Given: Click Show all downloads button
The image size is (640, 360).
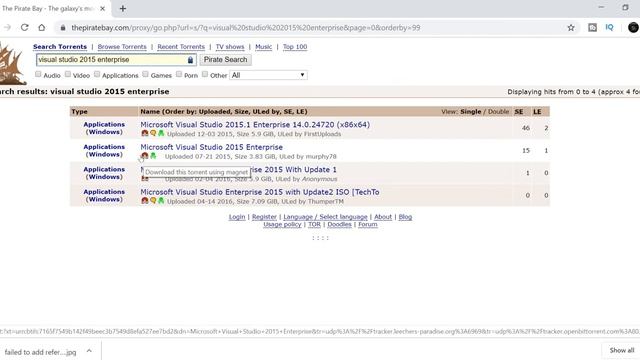Looking at the screenshot, I should [621, 350].
